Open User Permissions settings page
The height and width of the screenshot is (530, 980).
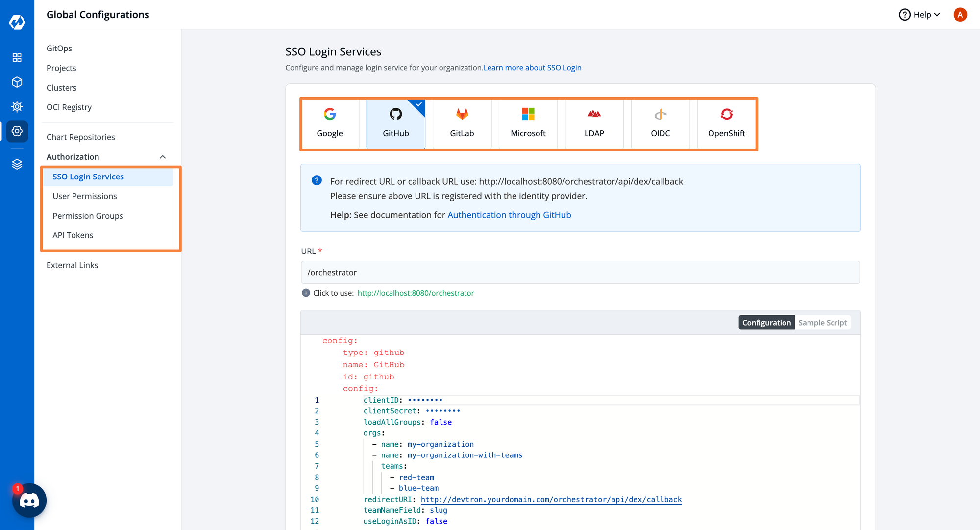(85, 196)
